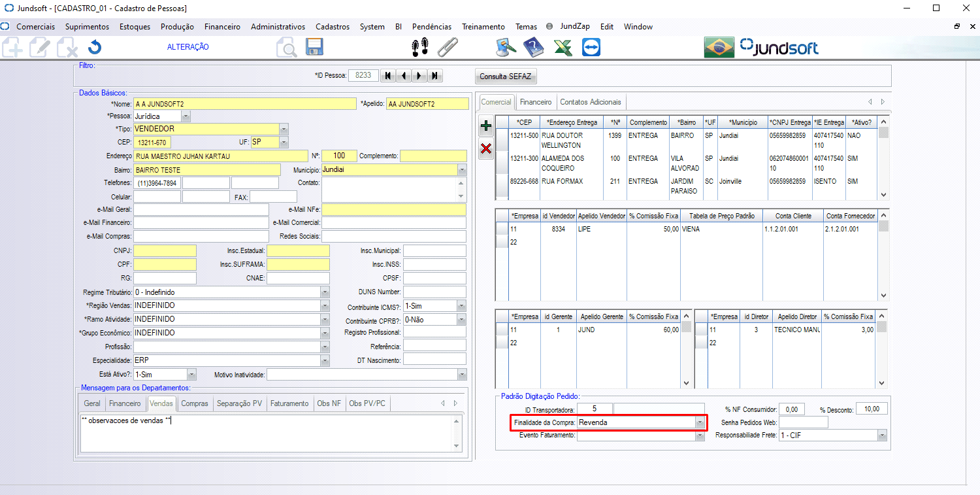Open the Cadastros menu

(333, 27)
